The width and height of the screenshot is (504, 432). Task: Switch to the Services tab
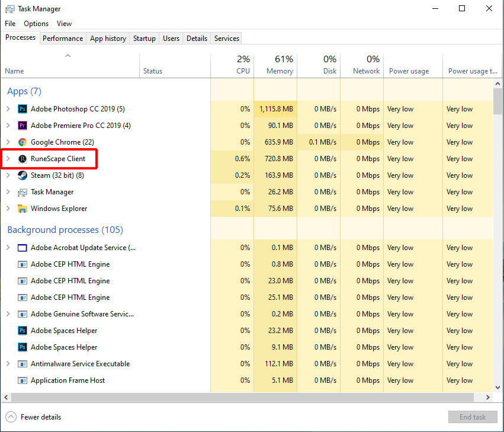click(227, 39)
